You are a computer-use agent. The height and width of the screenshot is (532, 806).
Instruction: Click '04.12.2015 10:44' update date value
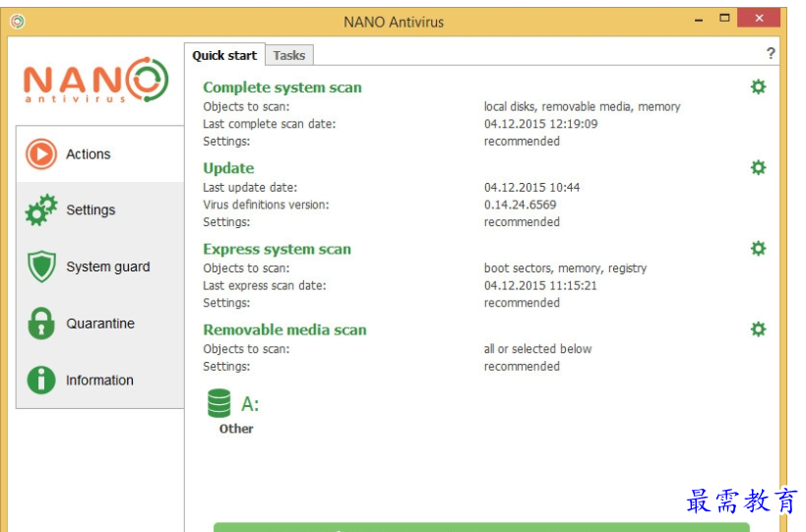pos(532,188)
